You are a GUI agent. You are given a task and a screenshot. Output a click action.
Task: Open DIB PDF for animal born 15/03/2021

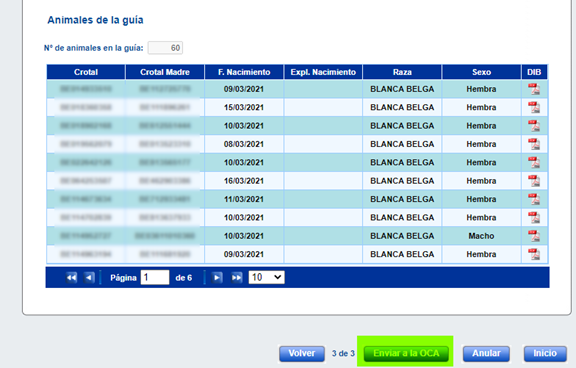tap(534, 107)
